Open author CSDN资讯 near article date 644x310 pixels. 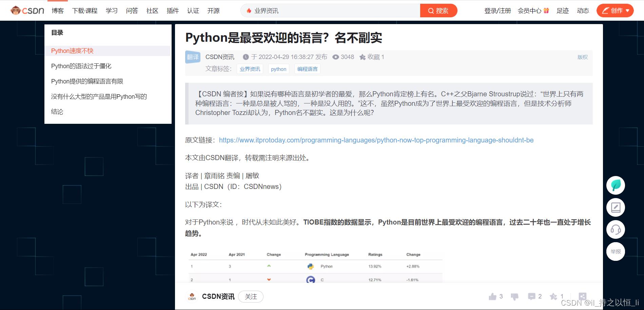click(220, 57)
